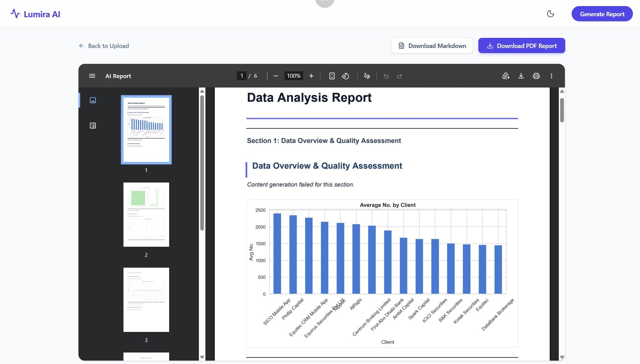This screenshot has width=640, height=364.
Task: Select the draw annotation tool
Action: tap(367, 76)
